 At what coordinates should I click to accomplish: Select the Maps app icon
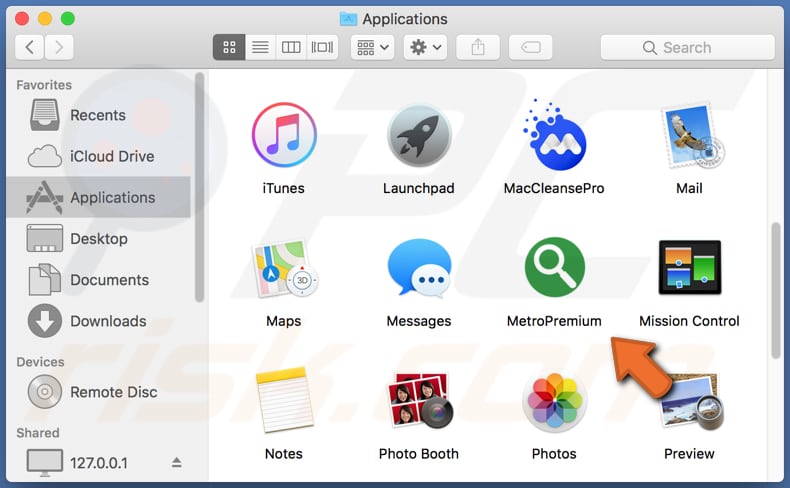click(x=285, y=268)
